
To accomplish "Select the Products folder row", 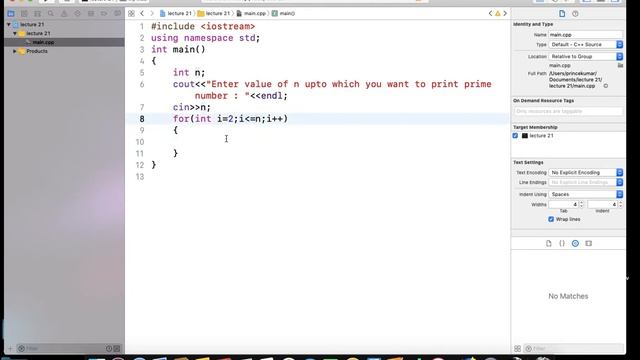I will point(64,51).
